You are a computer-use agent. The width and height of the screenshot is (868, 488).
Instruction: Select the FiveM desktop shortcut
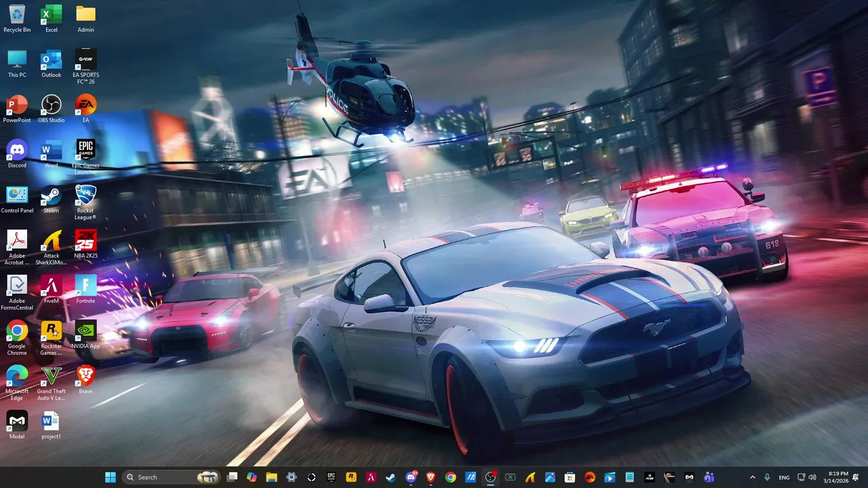point(52,289)
